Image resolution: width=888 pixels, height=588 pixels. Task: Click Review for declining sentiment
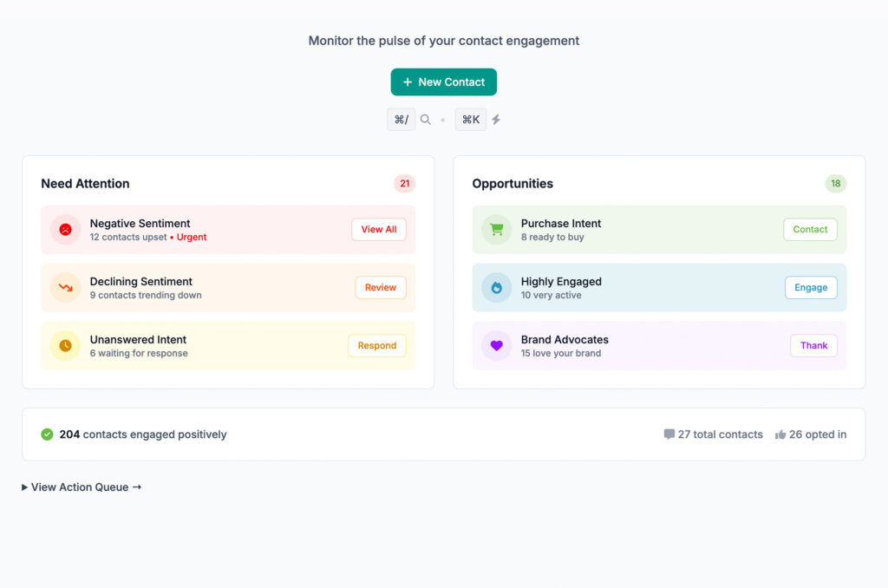tap(381, 288)
